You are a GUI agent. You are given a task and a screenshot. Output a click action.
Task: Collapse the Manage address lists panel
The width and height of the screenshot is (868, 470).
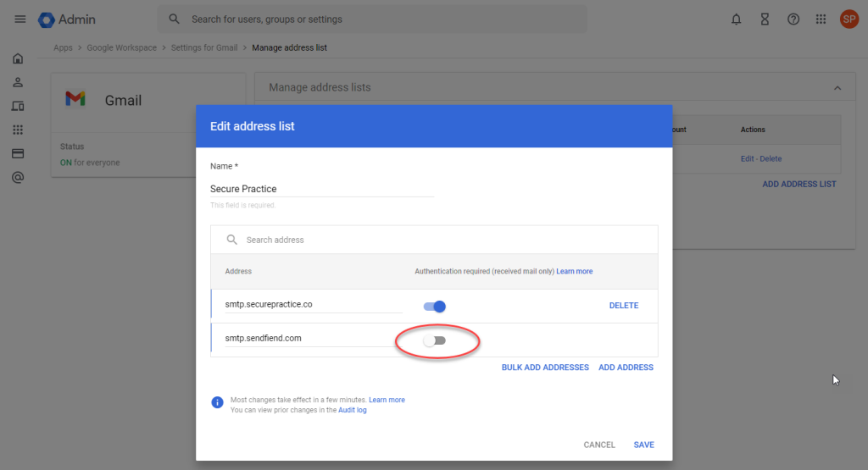point(837,88)
